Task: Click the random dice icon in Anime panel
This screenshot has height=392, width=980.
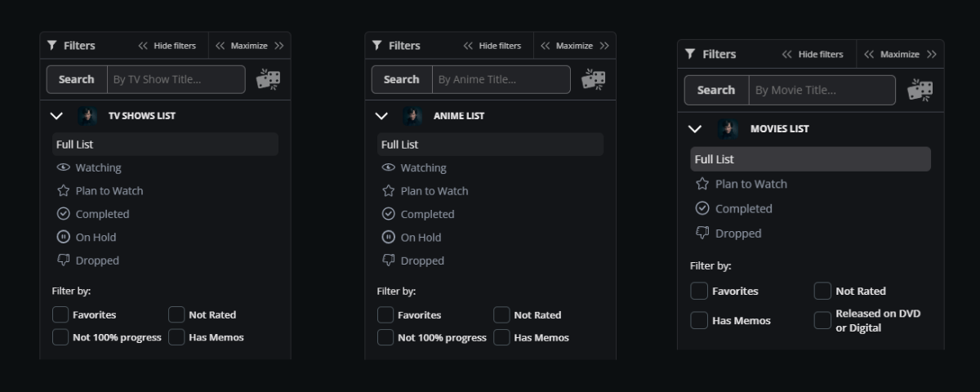Action: 593,79
